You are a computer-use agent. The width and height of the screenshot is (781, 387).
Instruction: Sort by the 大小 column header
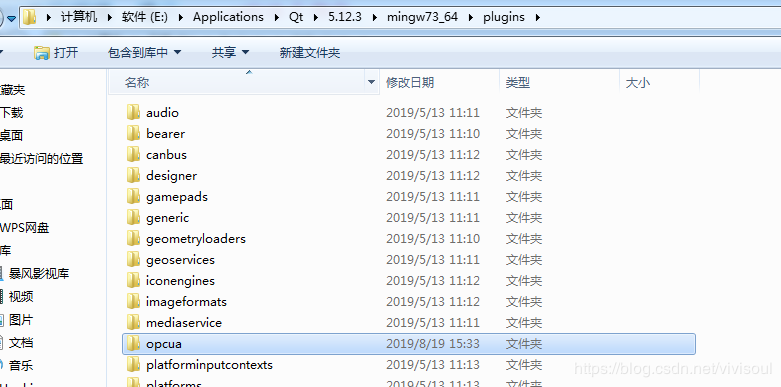[659, 82]
